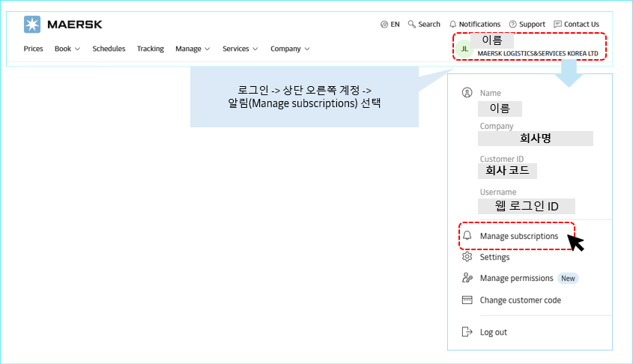633x364 pixels.
Task: Expand the Manage dropdown menu
Action: (193, 49)
